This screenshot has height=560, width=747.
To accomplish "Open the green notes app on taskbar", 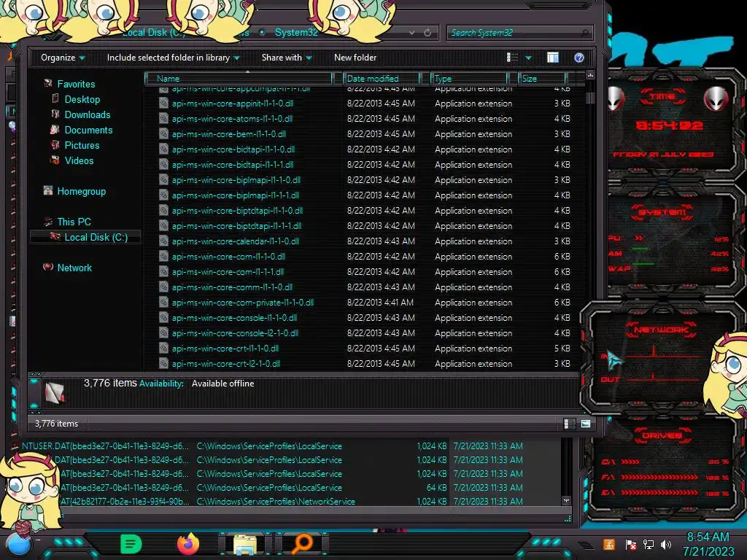I will point(131,544).
